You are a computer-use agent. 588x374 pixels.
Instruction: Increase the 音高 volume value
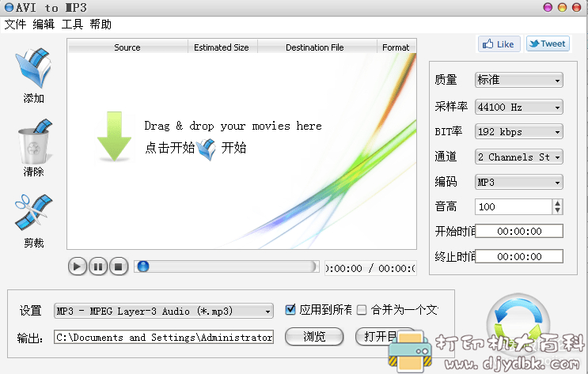[557, 202]
